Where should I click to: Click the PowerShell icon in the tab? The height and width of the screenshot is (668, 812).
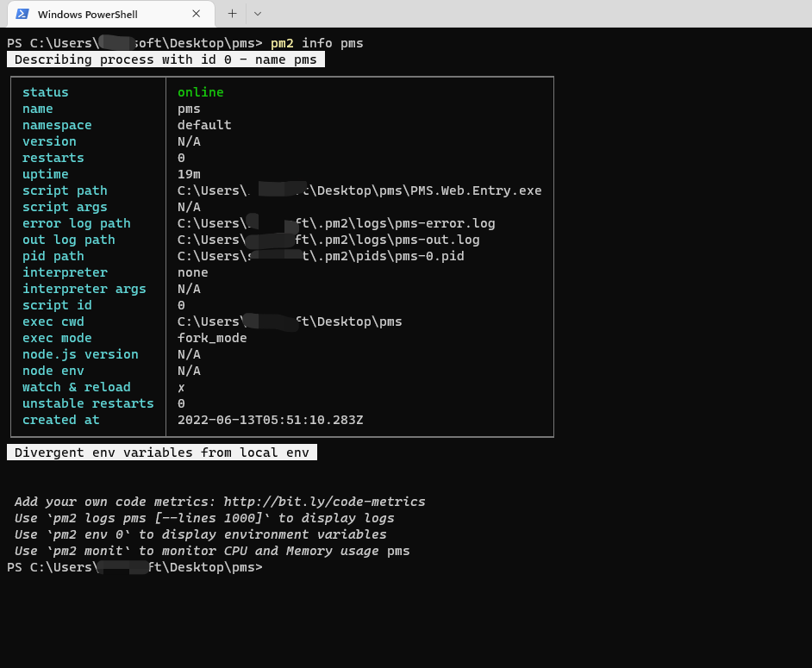click(22, 14)
